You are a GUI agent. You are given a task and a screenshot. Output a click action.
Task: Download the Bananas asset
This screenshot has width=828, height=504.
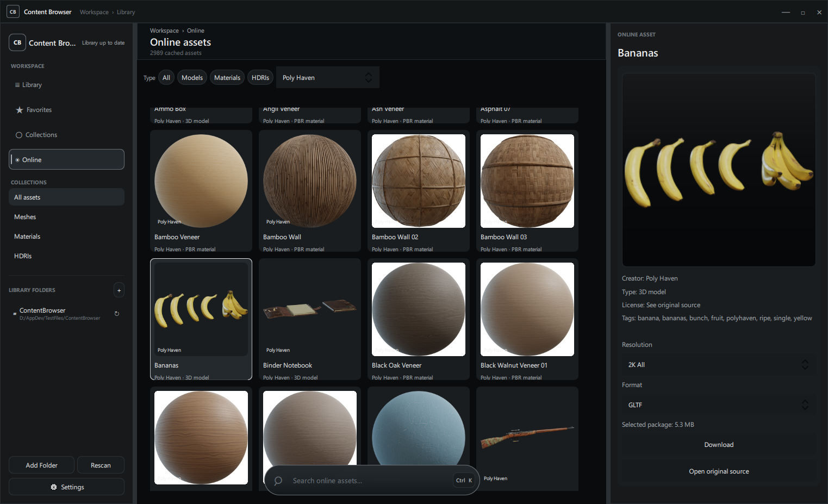click(x=719, y=445)
